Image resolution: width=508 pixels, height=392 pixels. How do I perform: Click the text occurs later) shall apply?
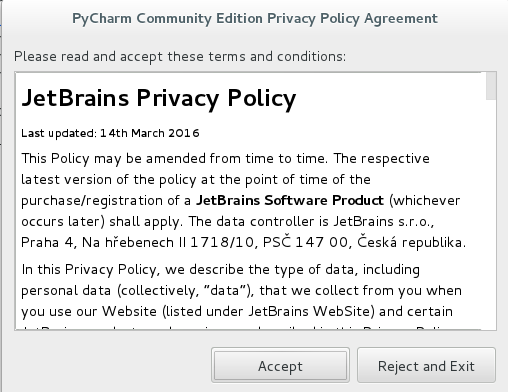tap(102, 221)
